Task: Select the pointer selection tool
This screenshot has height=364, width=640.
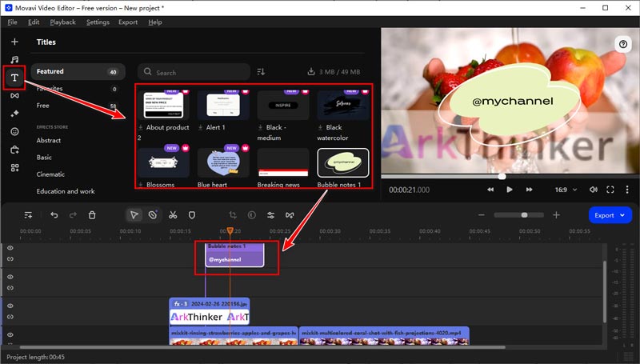Action: point(134,215)
